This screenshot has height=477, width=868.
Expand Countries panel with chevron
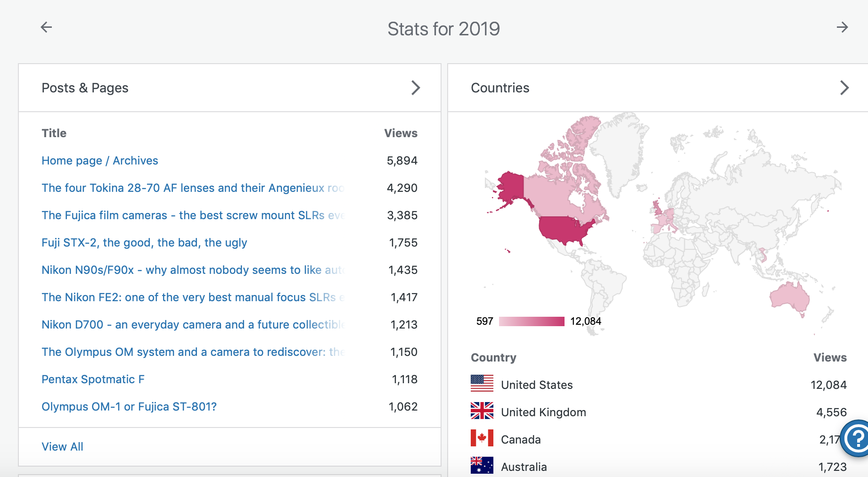844,88
